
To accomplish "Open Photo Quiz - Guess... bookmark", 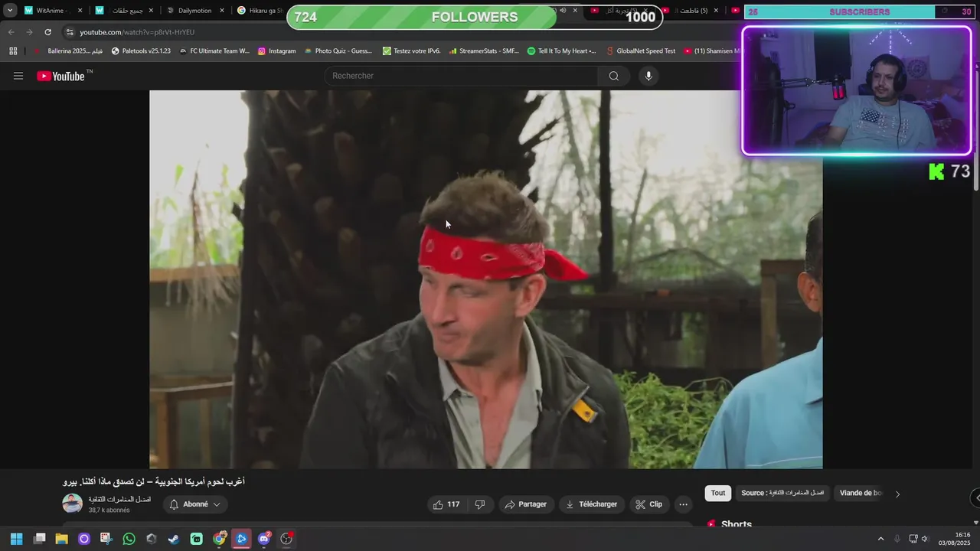I will tap(338, 51).
